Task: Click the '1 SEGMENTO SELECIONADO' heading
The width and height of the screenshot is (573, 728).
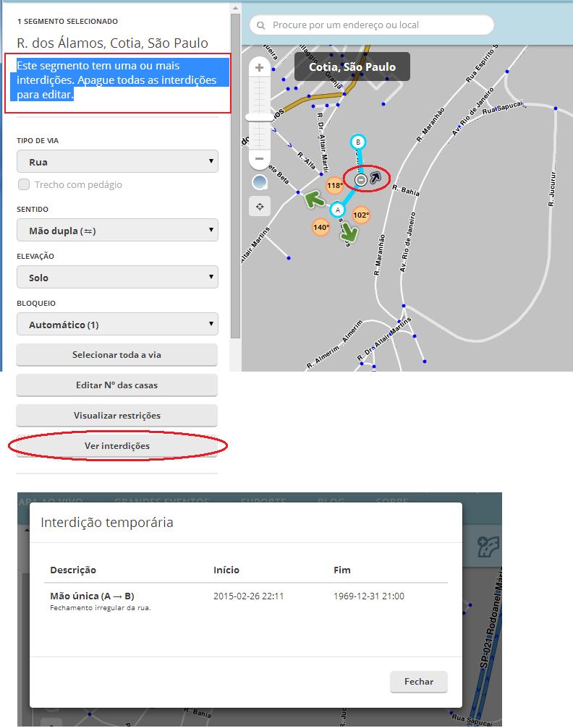Action: [67, 22]
